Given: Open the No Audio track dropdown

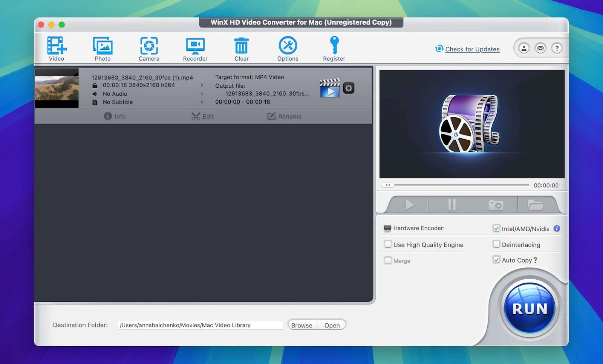Looking at the screenshot, I should (x=202, y=94).
